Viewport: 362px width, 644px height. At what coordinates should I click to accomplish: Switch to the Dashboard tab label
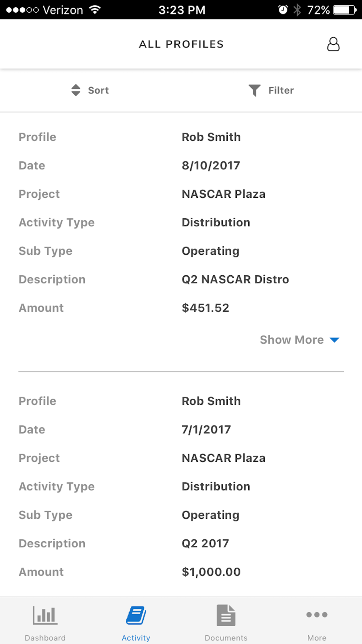click(x=45, y=638)
